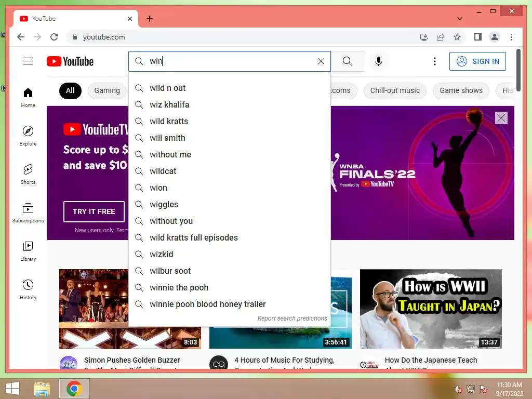Click TRY IT FREE on the banner
Image resolution: width=532 pixels, height=399 pixels.
pos(94,212)
